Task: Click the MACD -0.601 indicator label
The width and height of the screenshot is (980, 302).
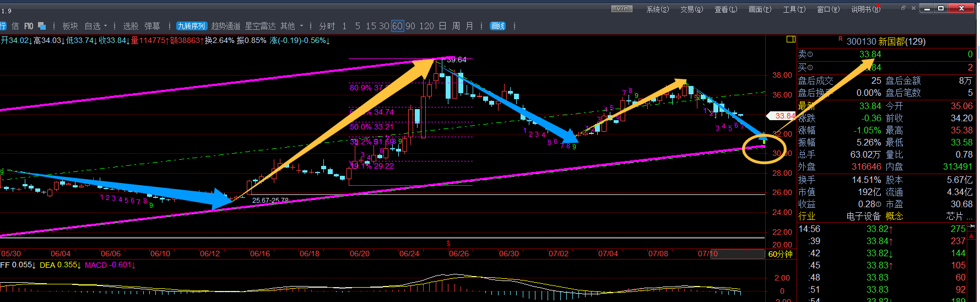Action: (x=110, y=265)
